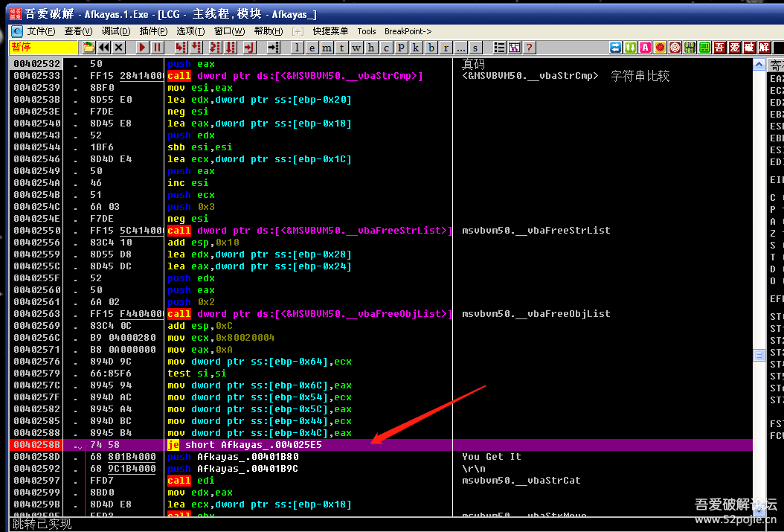The image size is (784, 532).
Task: Open the 调试(D) debug menu
Action: [x=115, y=31]
